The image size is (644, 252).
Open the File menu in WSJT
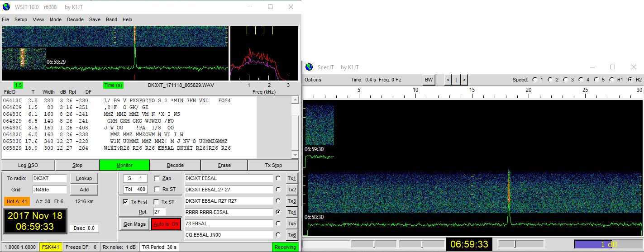pos(5,19)
